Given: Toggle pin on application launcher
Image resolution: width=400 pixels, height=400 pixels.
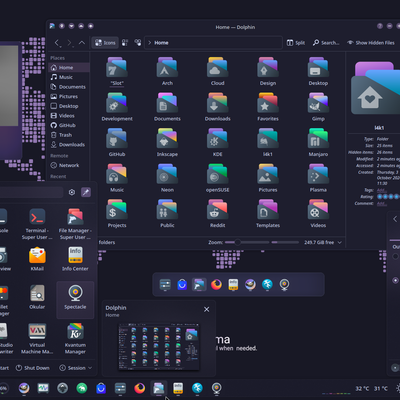Looking at the screenshot, I should point(86,192).
